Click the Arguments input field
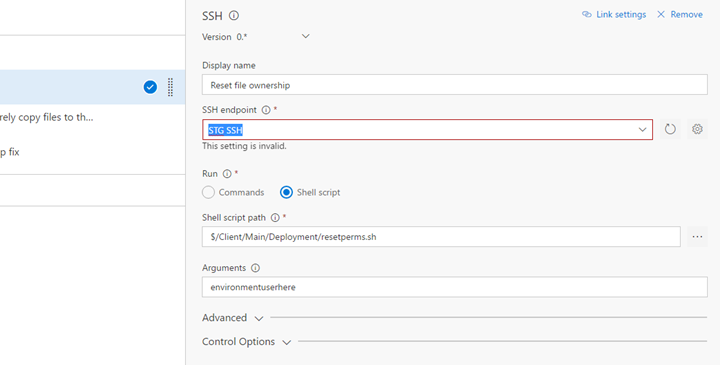Image resolution: width=720 pixels, height=365 pixels. coord(455,287)
